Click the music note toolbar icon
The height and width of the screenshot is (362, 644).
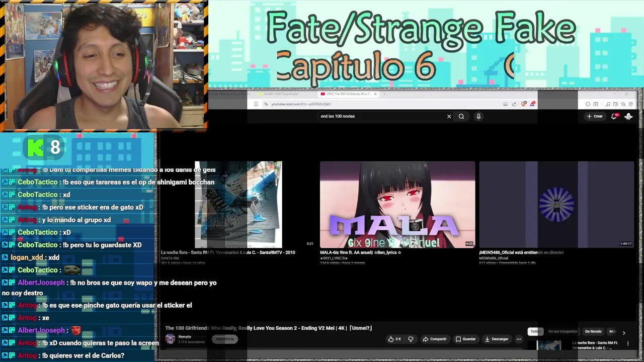click(608, 104)
